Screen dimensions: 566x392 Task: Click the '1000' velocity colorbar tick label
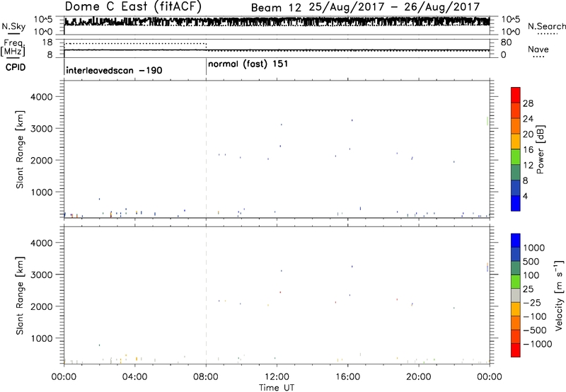click(534, 248)
